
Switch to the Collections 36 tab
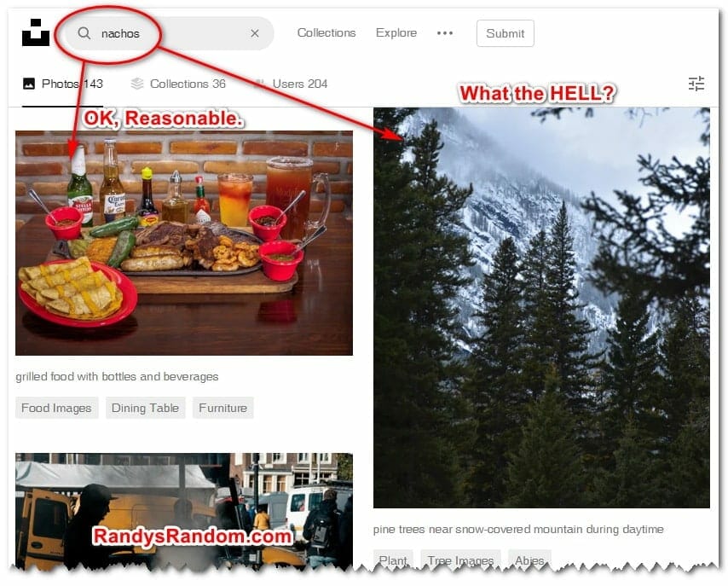[x=178, y=84]
